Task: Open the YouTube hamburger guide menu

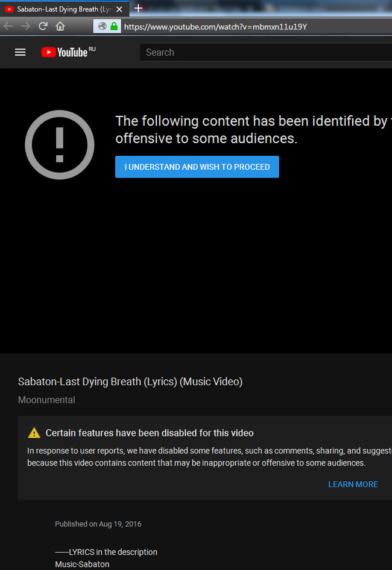Action: coord(21,53)
